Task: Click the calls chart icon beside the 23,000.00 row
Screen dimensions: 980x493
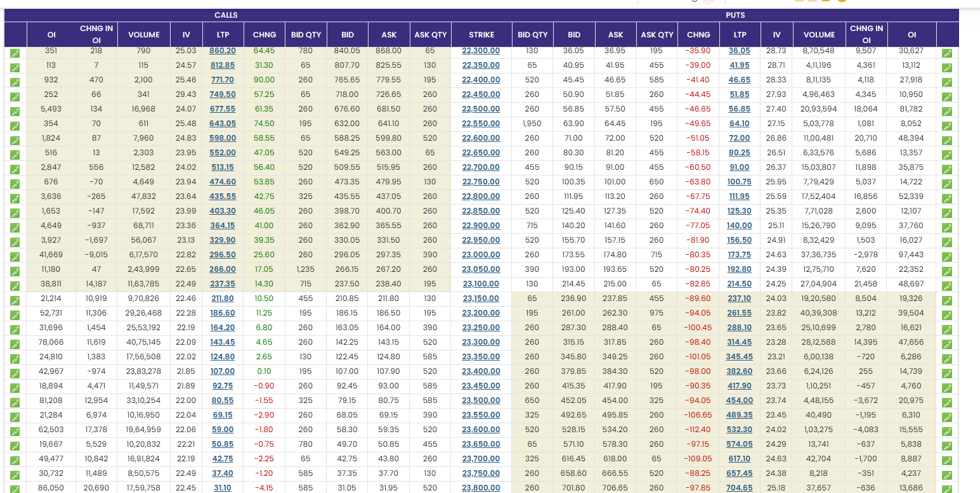Action: (x=15, y=257)
